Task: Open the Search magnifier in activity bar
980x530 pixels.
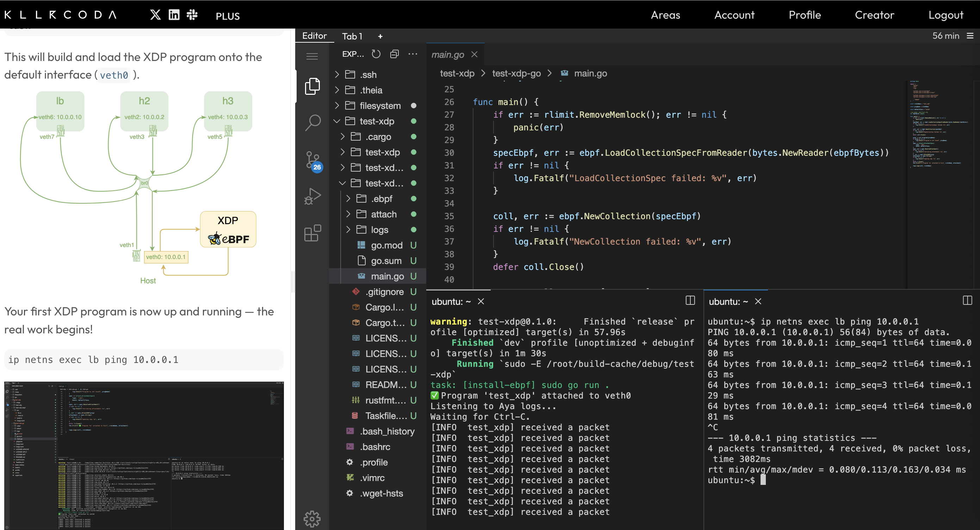Action: point(312,123)
